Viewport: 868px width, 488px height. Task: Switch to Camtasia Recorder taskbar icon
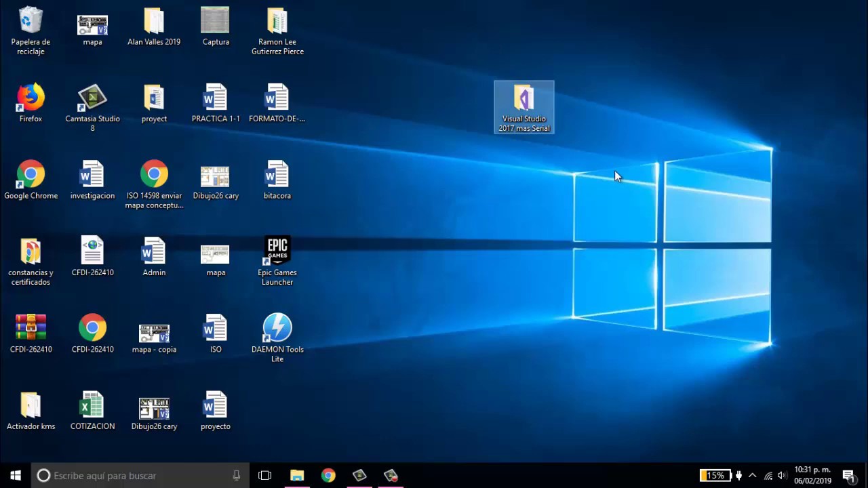pyautogui.click(x=391, y=475)
